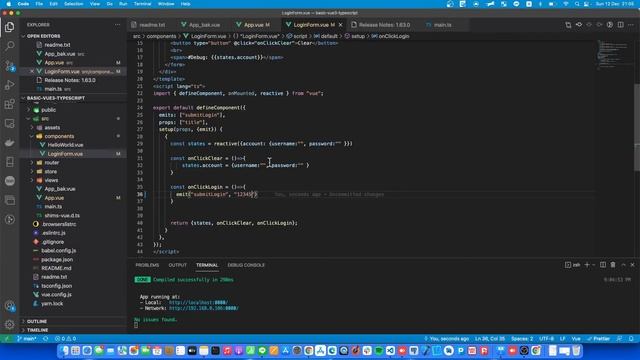Viewport: 640px width, 360px height.
Task: Open editor more actions ellipsis
Action: click(x=631, y=25)
